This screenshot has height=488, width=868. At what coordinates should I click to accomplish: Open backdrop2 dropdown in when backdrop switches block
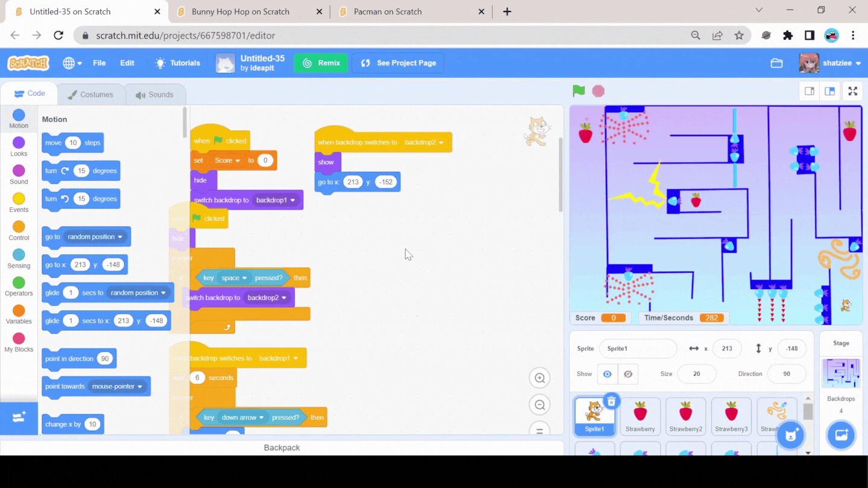424,142
